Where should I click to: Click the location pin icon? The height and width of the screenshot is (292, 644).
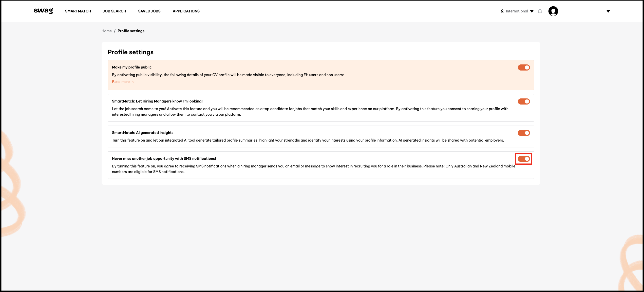tap(502, 11)
